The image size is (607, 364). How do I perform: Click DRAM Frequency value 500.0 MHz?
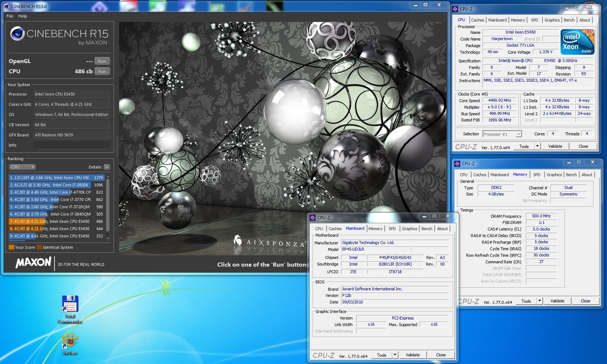pyautogui.click(x=541, y=216)
